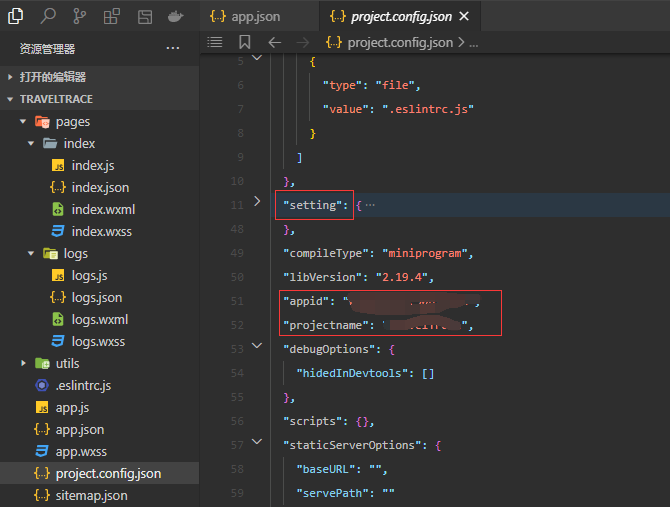
Task: Collapse the staticServerOptions block at line 57
Action: coord(257,442)
